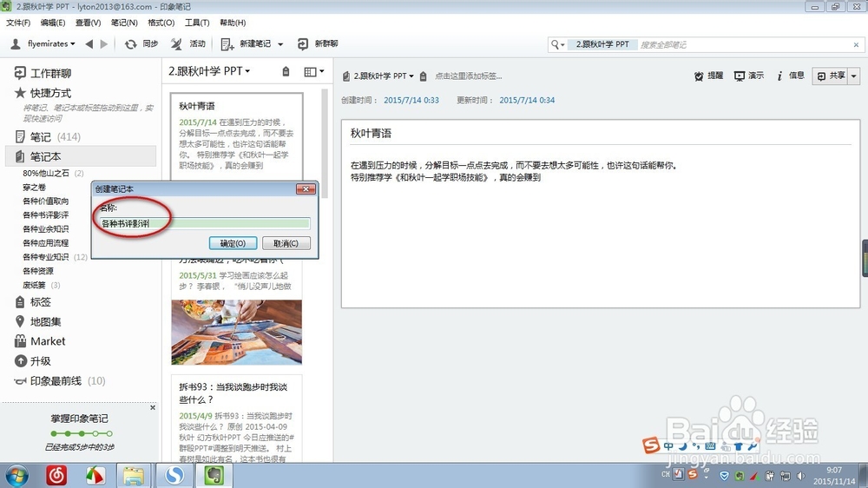
Task: Show note info
Action: pyautogui.click(x=791, y=76)
